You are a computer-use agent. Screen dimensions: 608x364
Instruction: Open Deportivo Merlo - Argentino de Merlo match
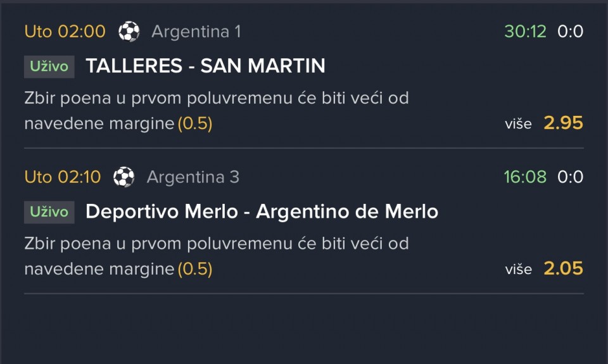click(262, 211)
